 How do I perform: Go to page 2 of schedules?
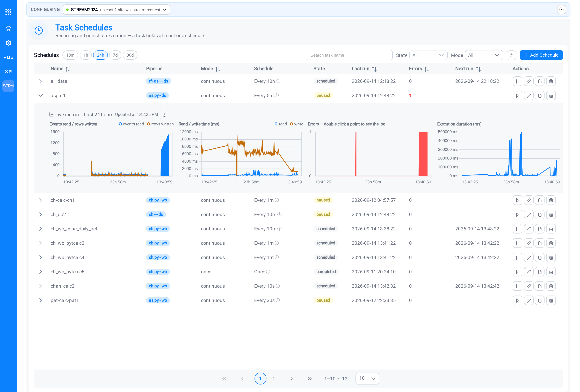(273, 379)
